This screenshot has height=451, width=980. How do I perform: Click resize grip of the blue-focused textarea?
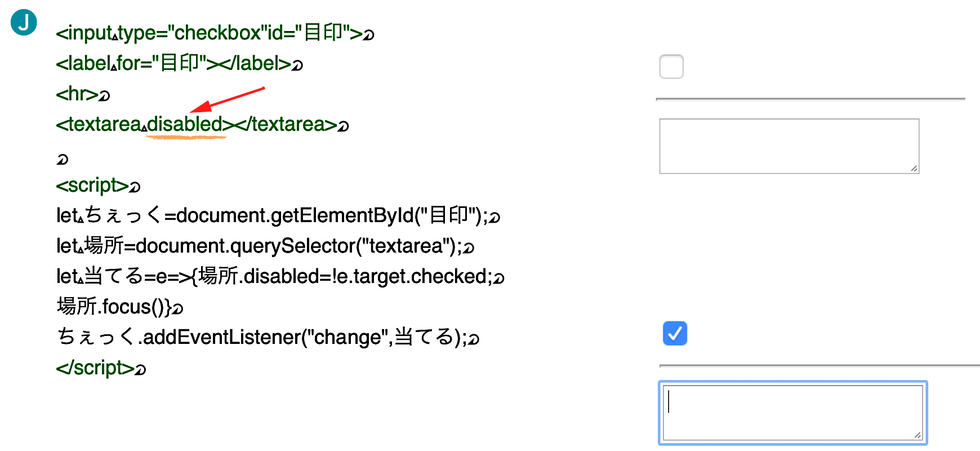click(917, 435)
